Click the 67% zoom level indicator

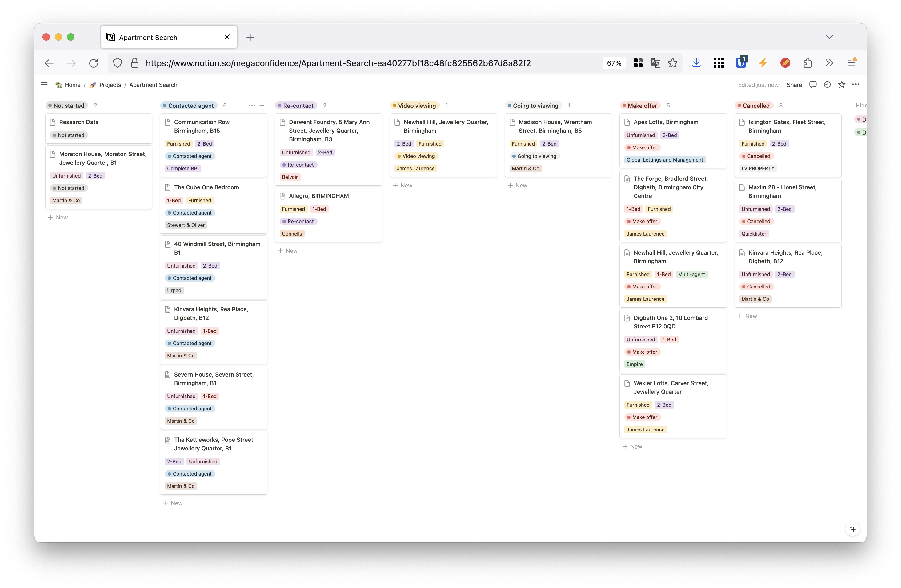[x=614, y=63]
